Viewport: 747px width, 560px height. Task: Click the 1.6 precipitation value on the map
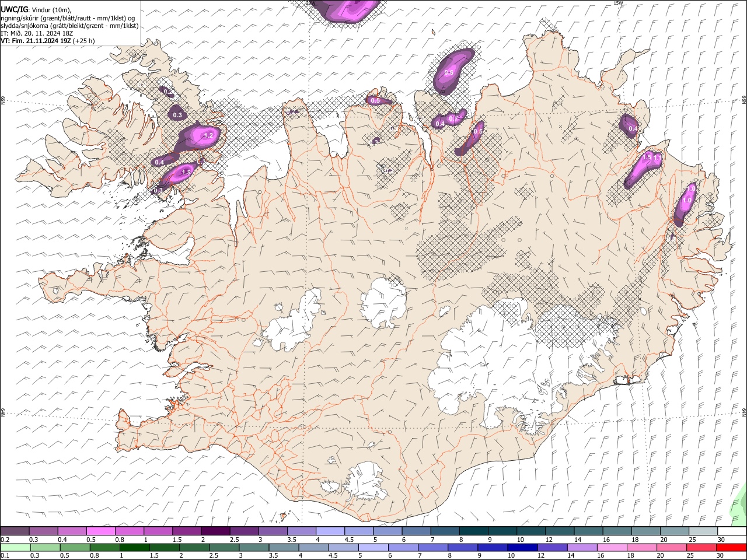(x=187, y=172)
